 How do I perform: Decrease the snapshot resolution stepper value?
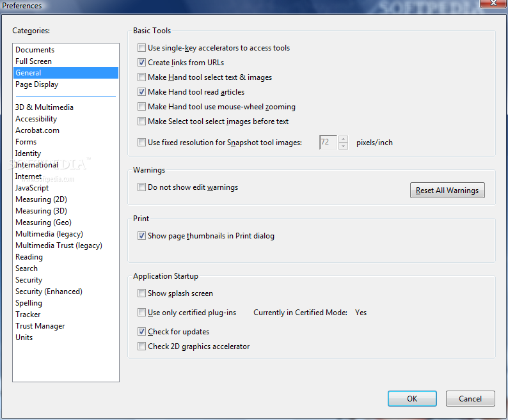point(343,146)
